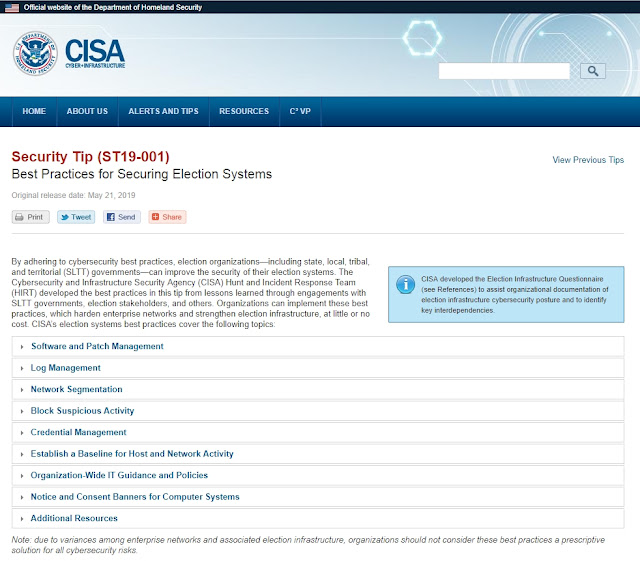Click the Official website of DHS banner text

pos(113,7)
